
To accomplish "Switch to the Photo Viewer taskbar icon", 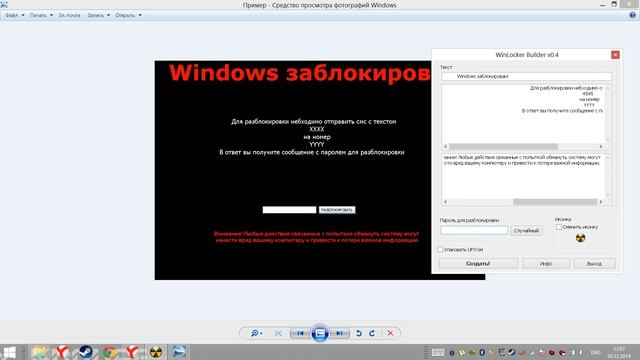I will pos(179,352).
